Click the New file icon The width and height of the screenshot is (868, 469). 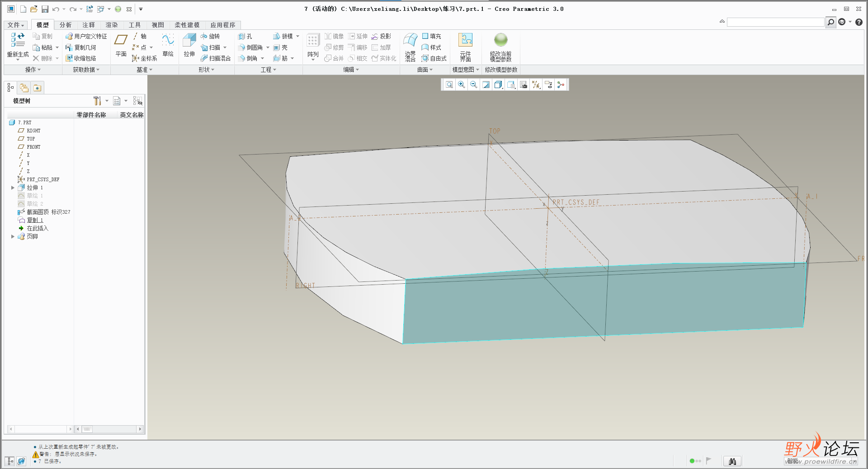tap(23, 9)
